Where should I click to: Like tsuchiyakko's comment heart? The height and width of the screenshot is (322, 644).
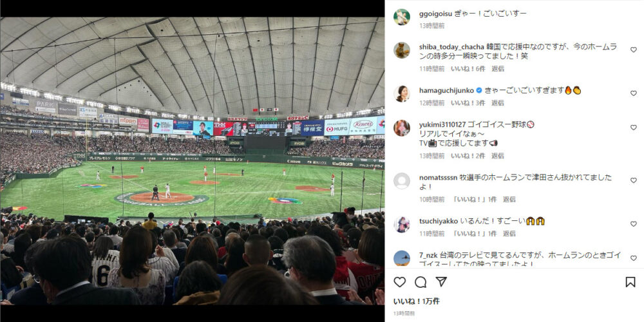(x=634, y=224)
